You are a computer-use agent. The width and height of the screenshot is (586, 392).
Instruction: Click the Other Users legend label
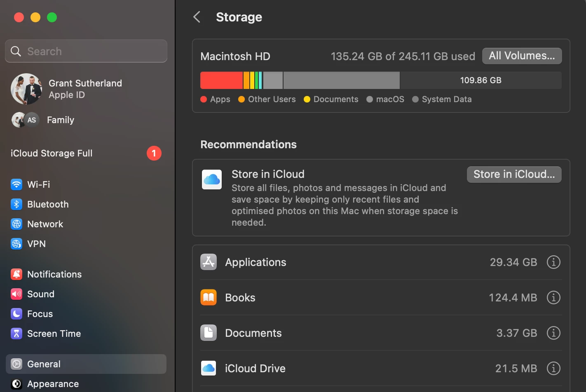[x=272, y=99]
